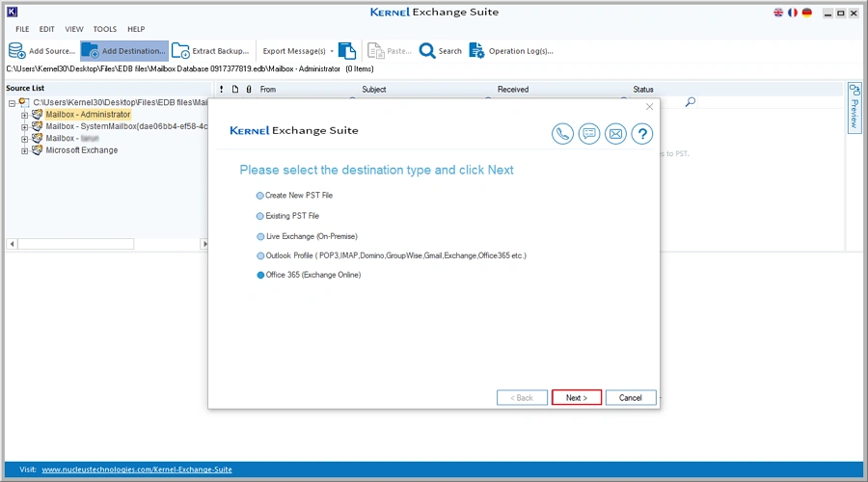Select the EDB file root path item
This screenshot has width=868, height=482.
120,102
